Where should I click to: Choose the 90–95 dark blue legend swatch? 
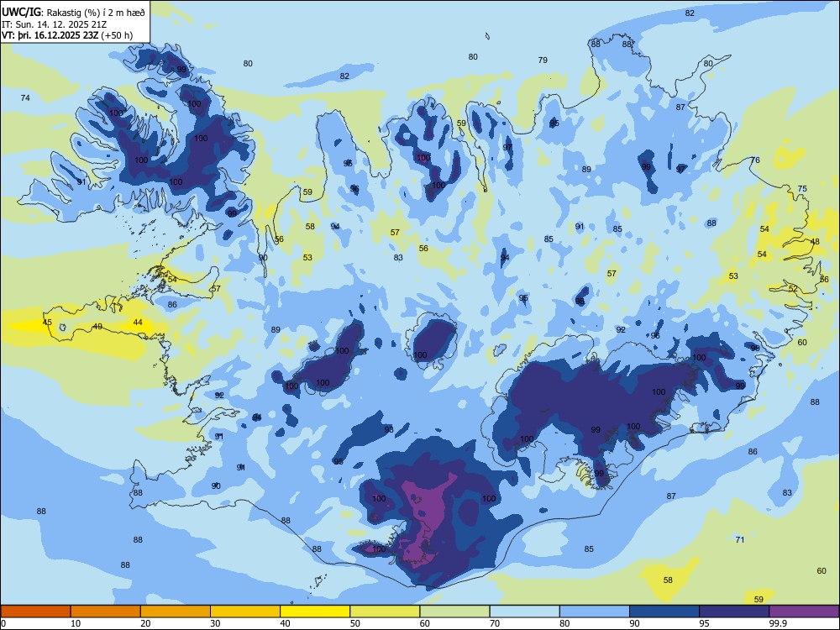click(x=664, y=612)
